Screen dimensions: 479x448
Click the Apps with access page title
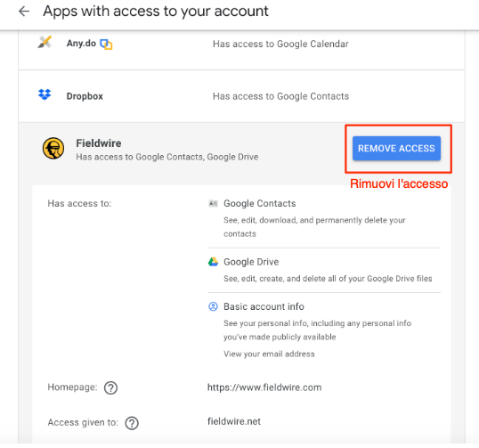click(x=156, y=12)
